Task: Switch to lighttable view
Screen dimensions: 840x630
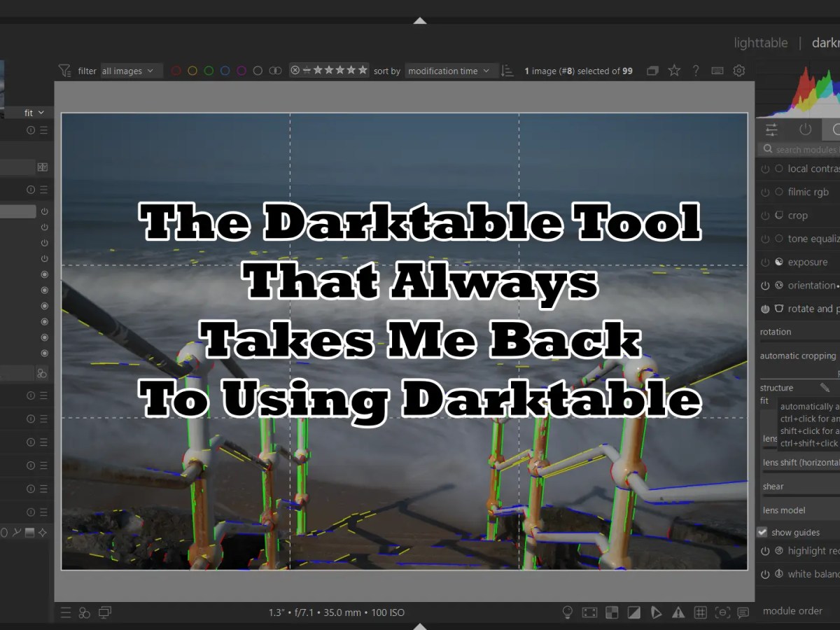Action: tap(761, 43)
